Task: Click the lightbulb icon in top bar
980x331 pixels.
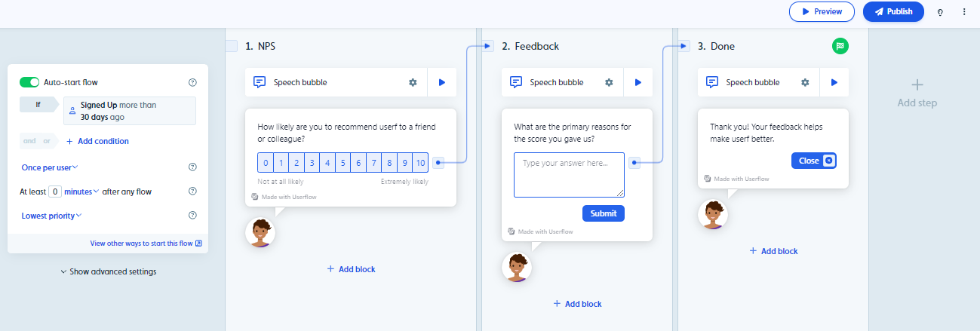Action: coord(940,12)
